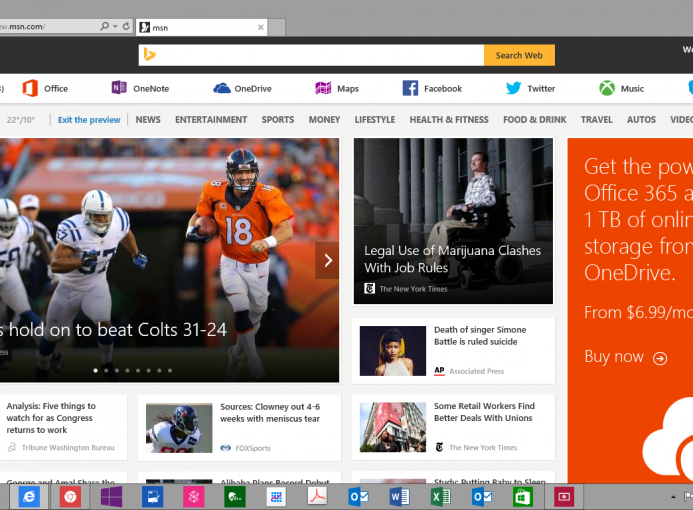Open the Colts 31-24 headline story
The image size is (693, 510).
click(x=113, y=330)
